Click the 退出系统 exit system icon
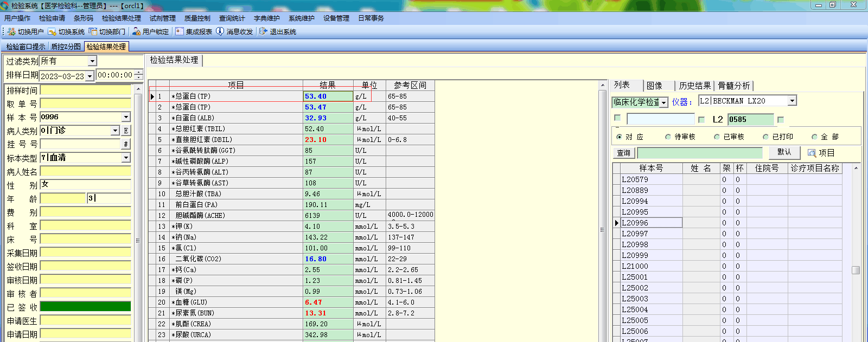 point(263,31)
